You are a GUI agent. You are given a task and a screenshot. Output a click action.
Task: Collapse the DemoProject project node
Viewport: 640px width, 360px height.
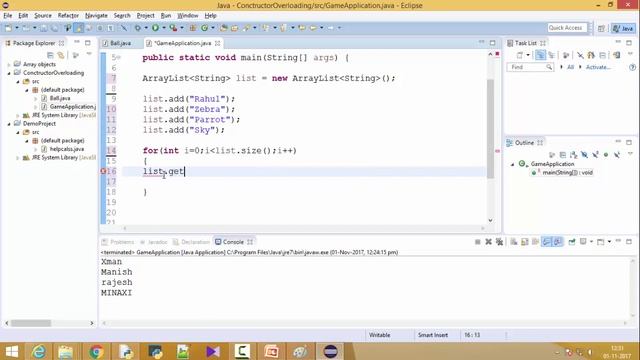coord(9,124)
